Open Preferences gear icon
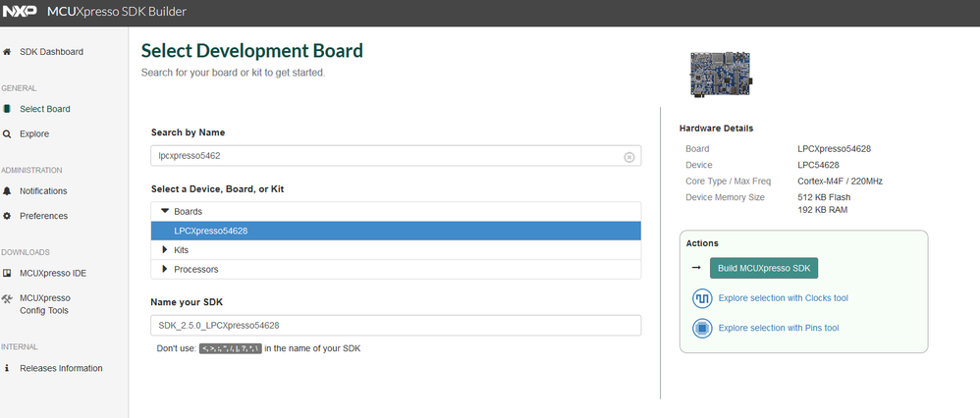The width and height of the screenshot is (980, 418). pyautogui.click(x=8, y=216)
